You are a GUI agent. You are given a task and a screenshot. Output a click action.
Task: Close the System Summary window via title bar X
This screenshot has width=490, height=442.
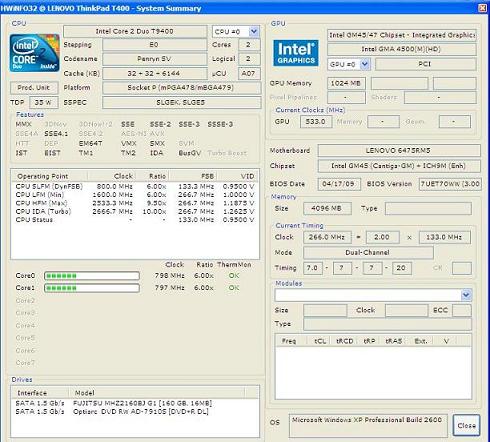click(482, 8)
